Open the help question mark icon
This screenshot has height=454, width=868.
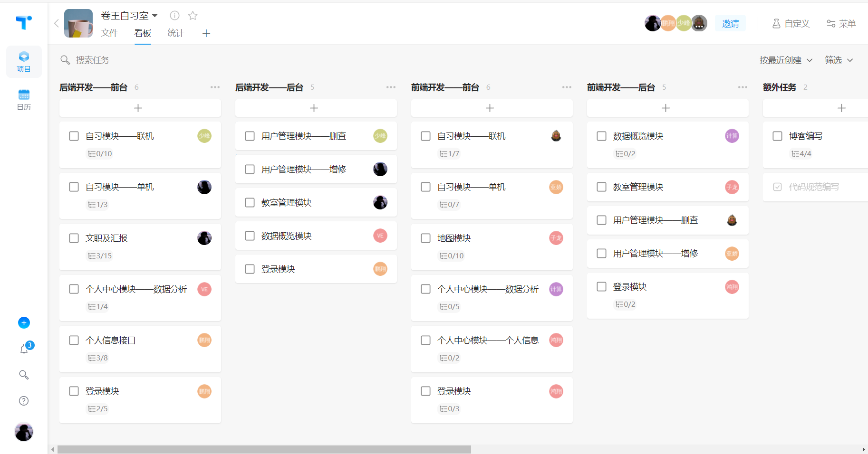point(24,401)
